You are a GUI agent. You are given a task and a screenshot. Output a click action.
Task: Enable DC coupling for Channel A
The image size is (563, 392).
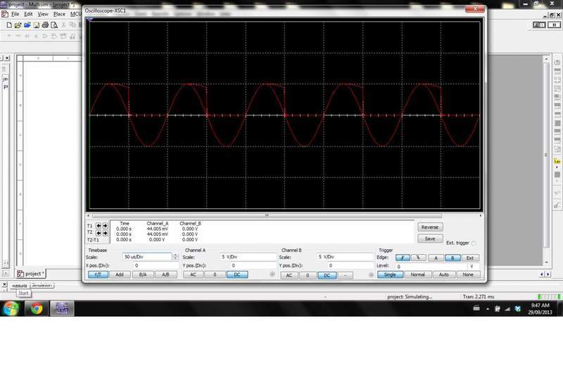(x=236, y=275)
